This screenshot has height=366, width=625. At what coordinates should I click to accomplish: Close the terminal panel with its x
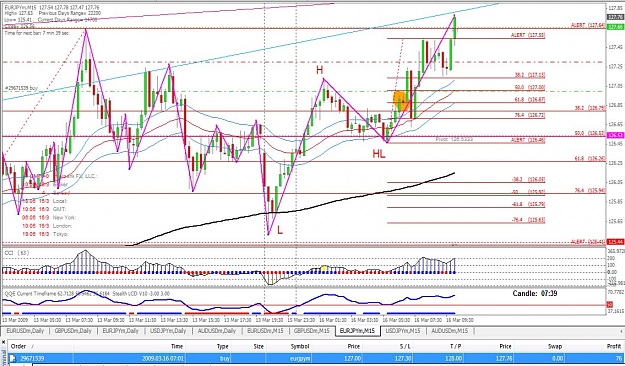tap(3, 342)
